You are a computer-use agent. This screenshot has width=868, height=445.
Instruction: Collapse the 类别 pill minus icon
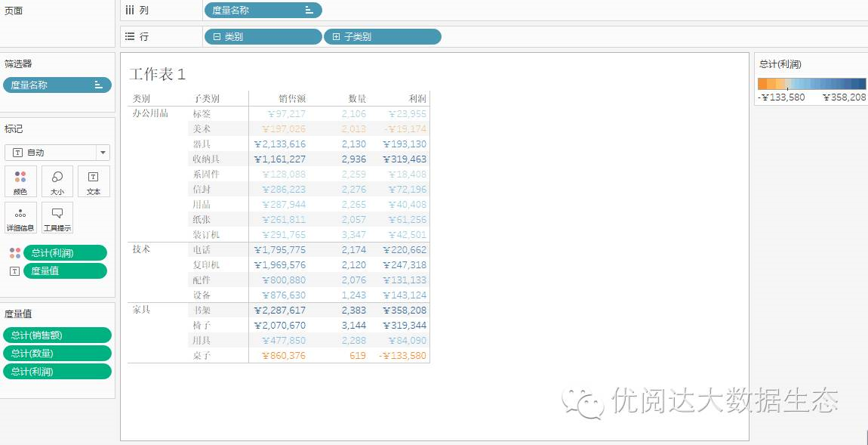point(217,36)
